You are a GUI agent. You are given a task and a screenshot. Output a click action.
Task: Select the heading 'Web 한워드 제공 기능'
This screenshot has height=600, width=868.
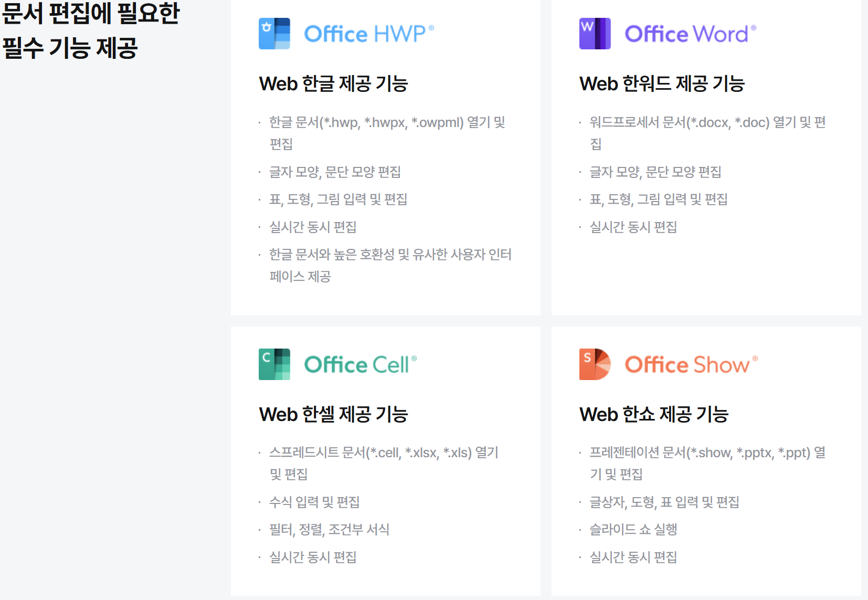(662, 84)
